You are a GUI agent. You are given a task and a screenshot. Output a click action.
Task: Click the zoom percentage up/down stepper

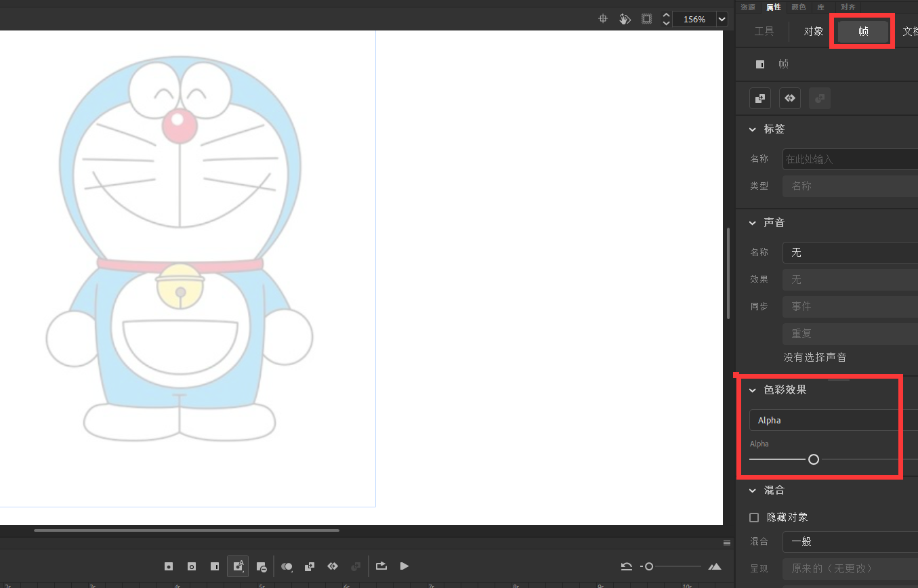[x=666, y=19]
